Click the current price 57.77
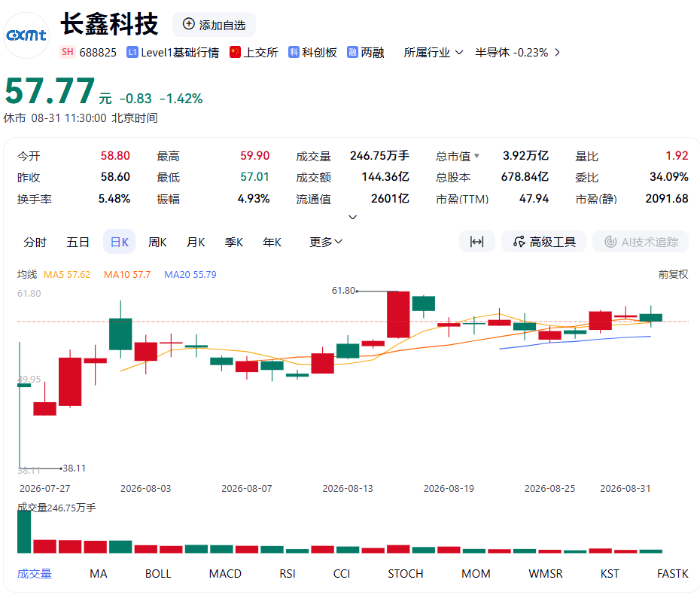This screenshot has width=700, height=595. pyautogui.click(x=50, y=91)
